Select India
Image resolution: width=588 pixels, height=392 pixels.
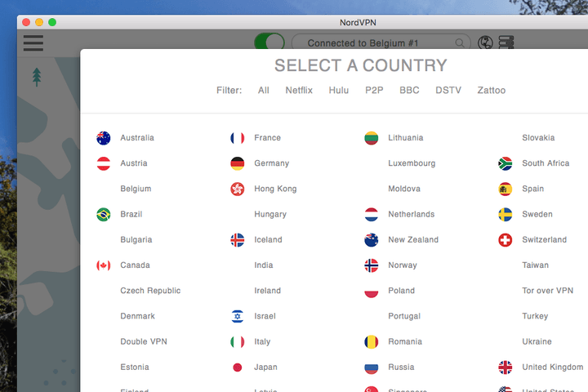coord(264,265)
